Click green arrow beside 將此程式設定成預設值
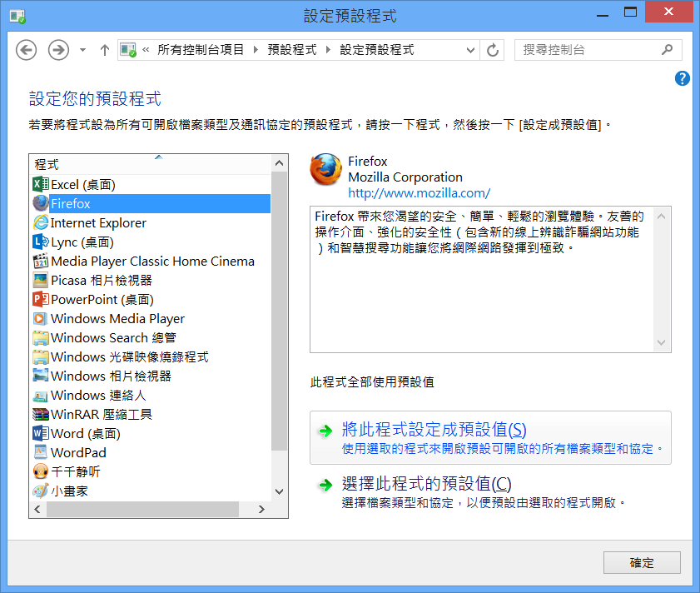Screen dimensions: 700x593 (x=325, y=431)
